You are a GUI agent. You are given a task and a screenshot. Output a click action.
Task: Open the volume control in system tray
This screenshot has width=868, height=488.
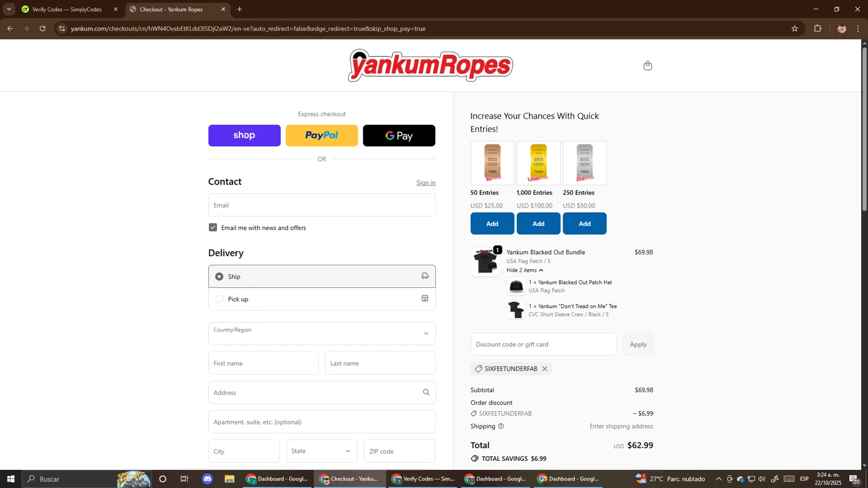tap(762, 479)
